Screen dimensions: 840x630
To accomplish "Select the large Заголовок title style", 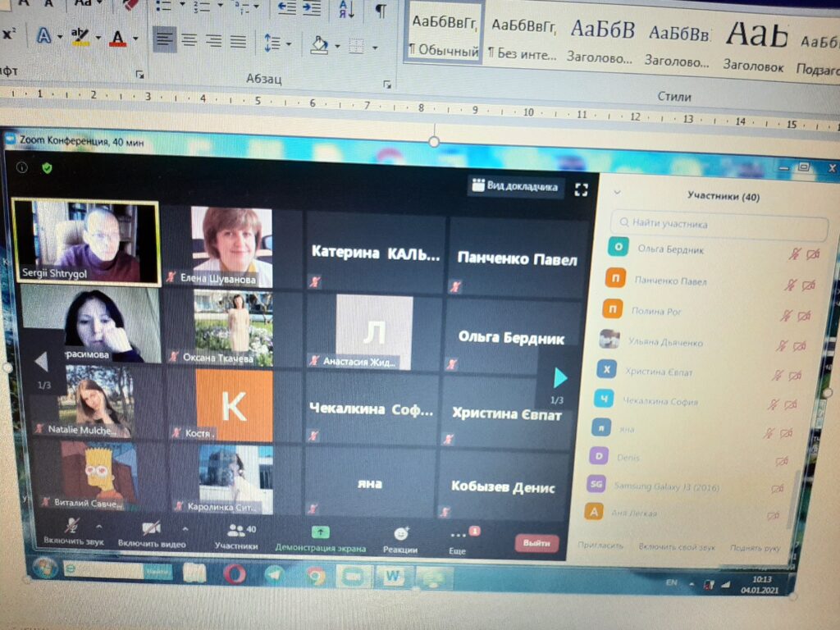I will pyautogui.click(x=755, y=47).
